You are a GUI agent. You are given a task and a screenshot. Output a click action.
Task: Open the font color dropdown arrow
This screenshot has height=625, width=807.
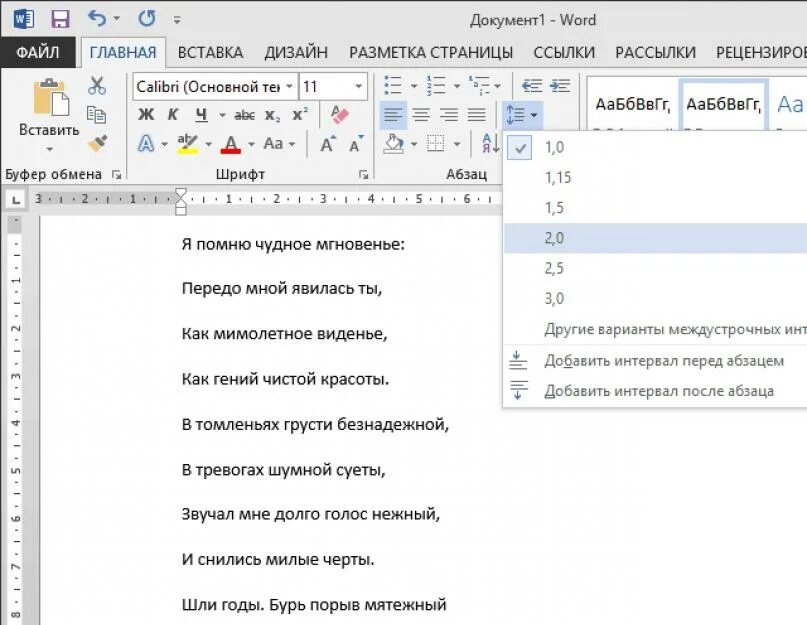(251, 144)
